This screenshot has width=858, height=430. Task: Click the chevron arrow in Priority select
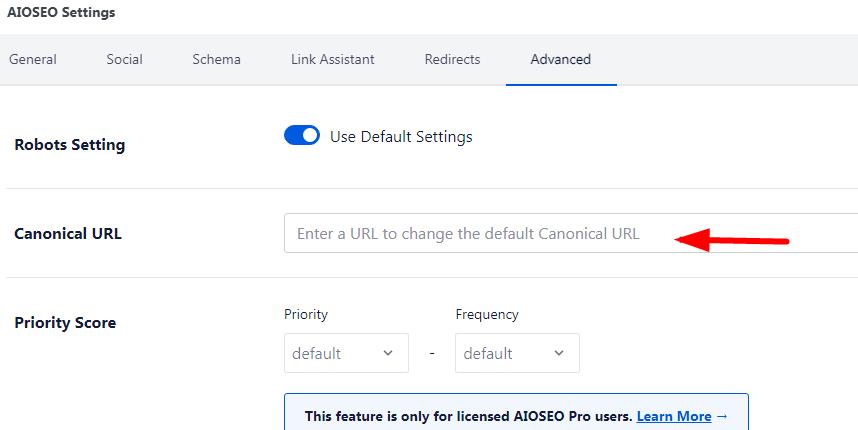[x=388, y=353]
